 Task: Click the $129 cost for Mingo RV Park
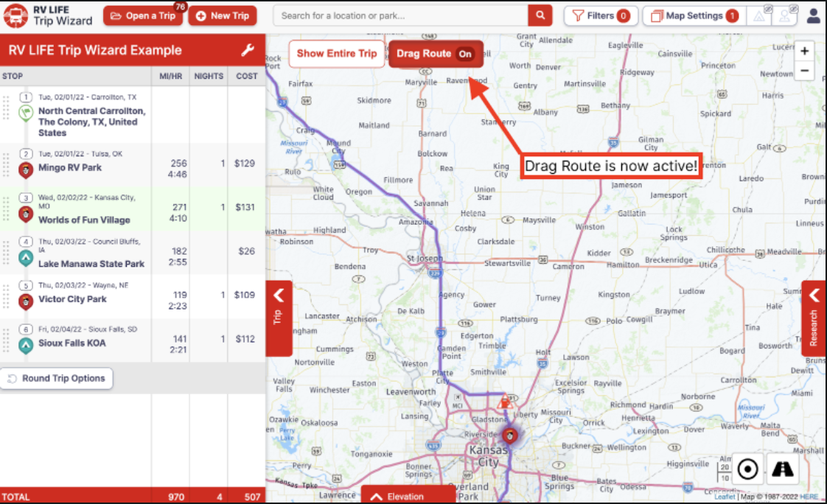point(245,164)
